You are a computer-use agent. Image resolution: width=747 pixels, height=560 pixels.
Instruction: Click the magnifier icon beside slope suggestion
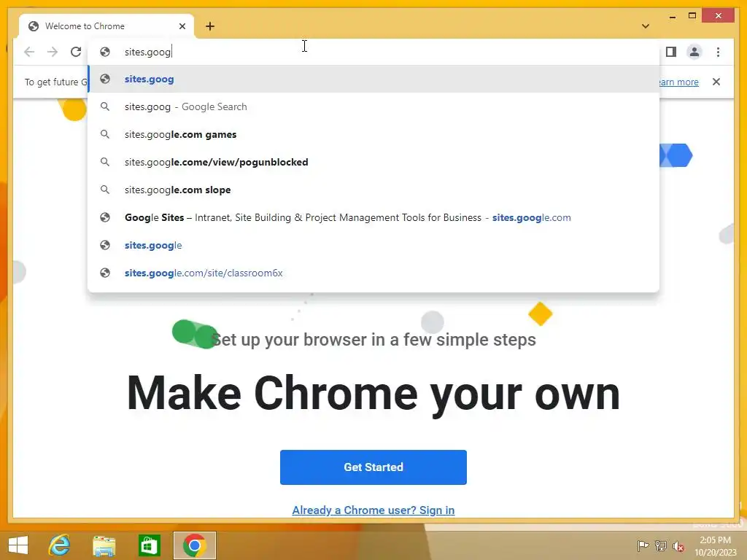coord(105,190)
